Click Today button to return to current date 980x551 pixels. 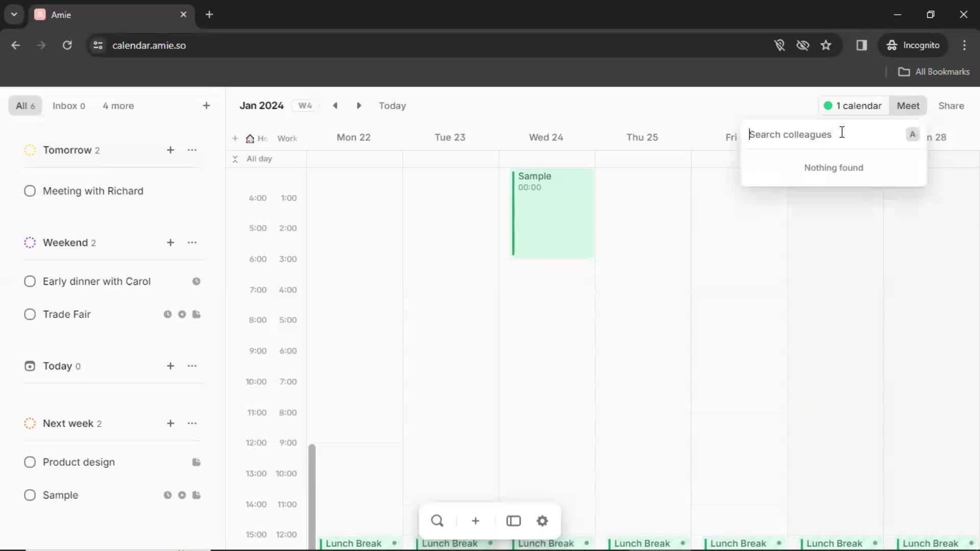tap(391, 106)
